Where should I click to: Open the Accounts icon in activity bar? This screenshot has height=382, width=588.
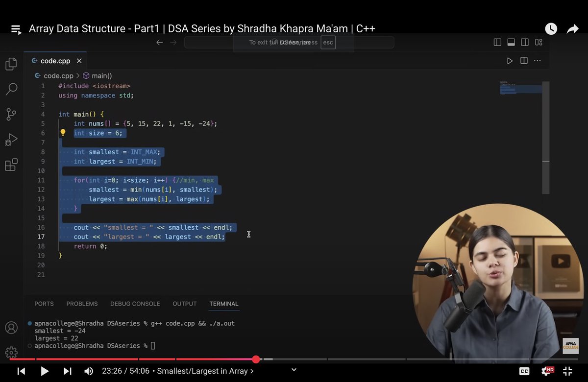pyautogui.click(x=11, y=328)
